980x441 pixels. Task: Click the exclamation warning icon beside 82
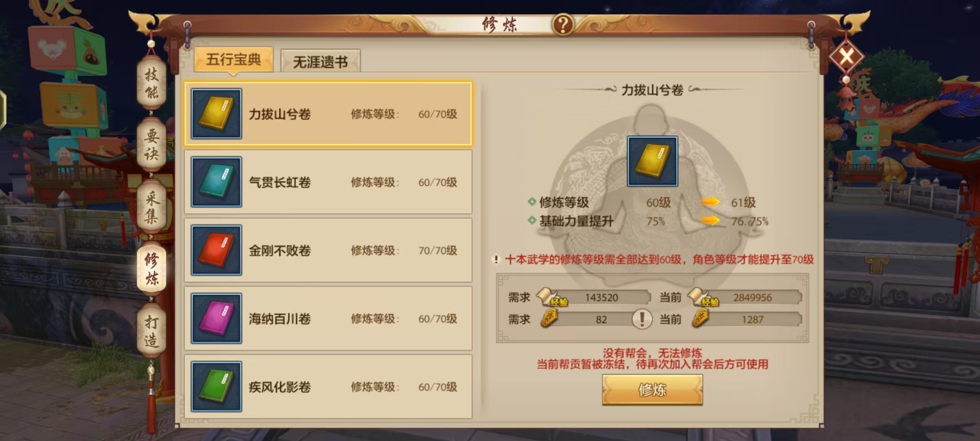tap(641, 319)
